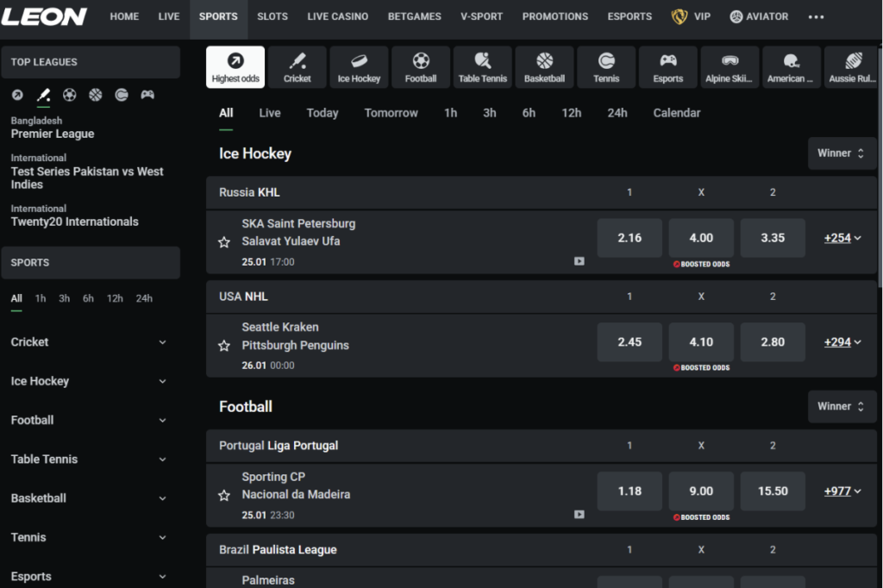
Task: Open Live Casino in the top menu
Action: 338,16
